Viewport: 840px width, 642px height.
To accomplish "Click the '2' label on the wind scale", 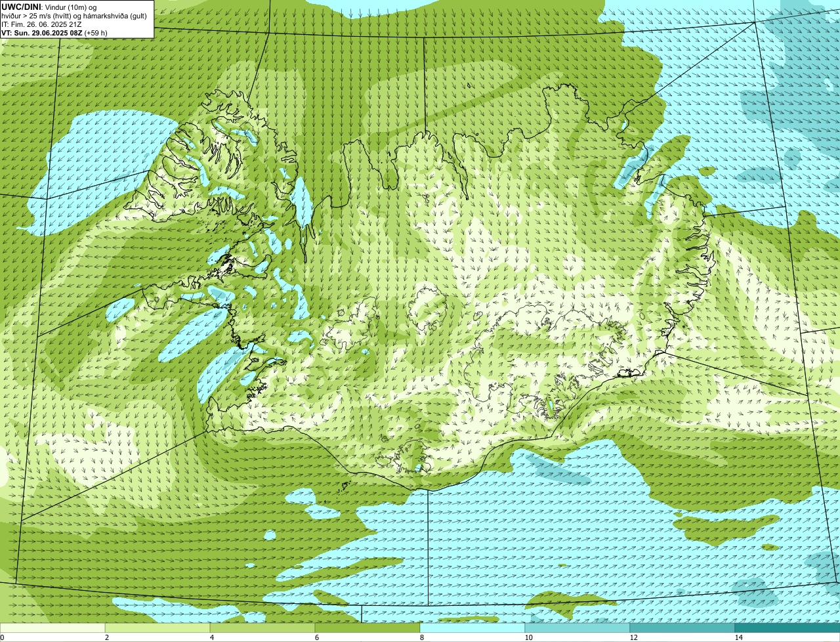I will coord(106,637).
